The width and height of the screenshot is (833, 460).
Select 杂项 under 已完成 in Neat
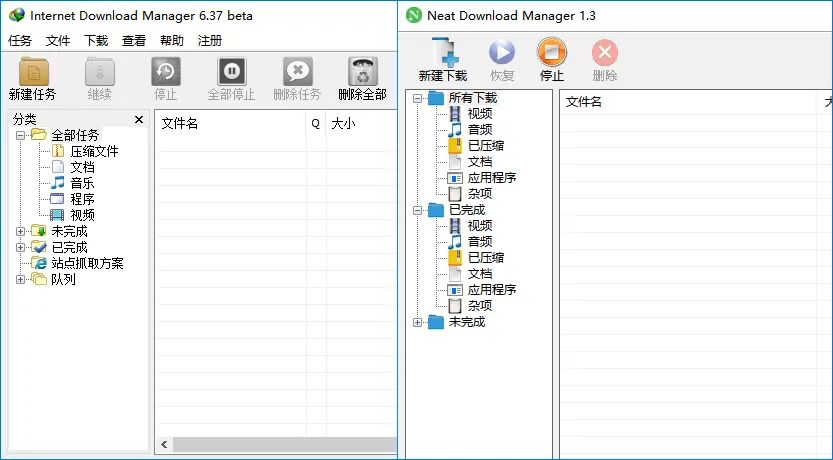coord(480,305)
